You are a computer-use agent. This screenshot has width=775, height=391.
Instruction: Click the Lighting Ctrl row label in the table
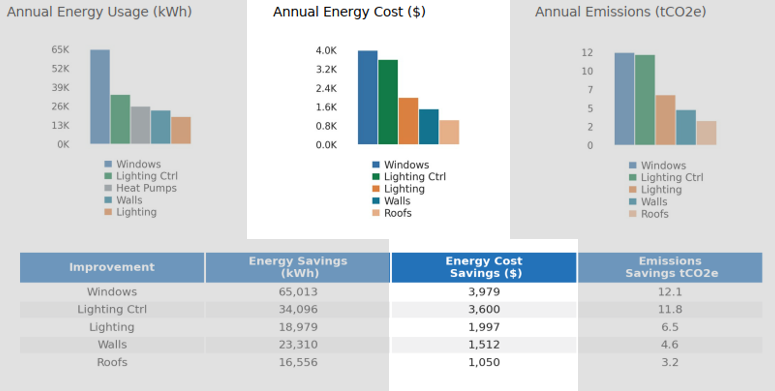click(112, 309)
